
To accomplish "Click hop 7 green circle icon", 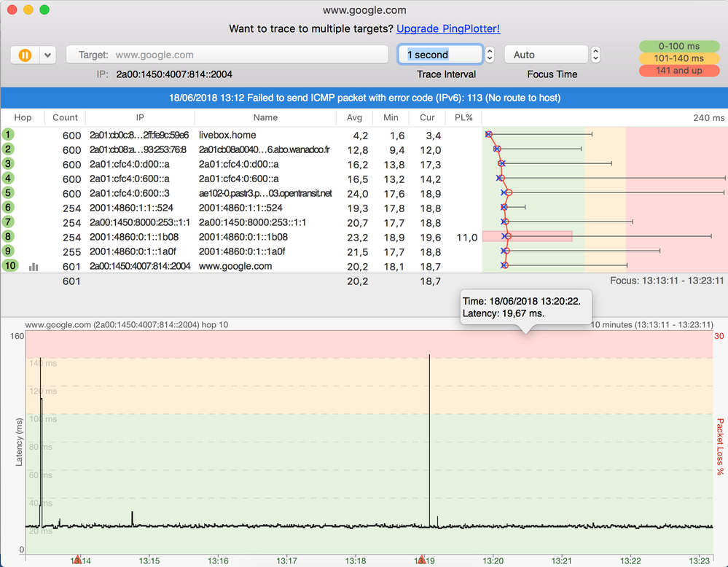I will (8, 222).
